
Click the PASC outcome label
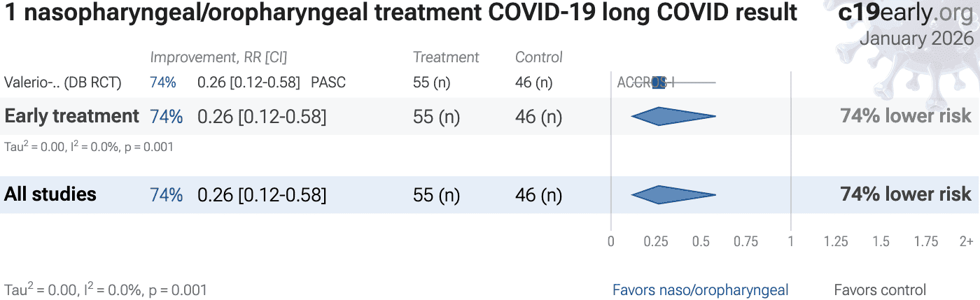[328, 83]
